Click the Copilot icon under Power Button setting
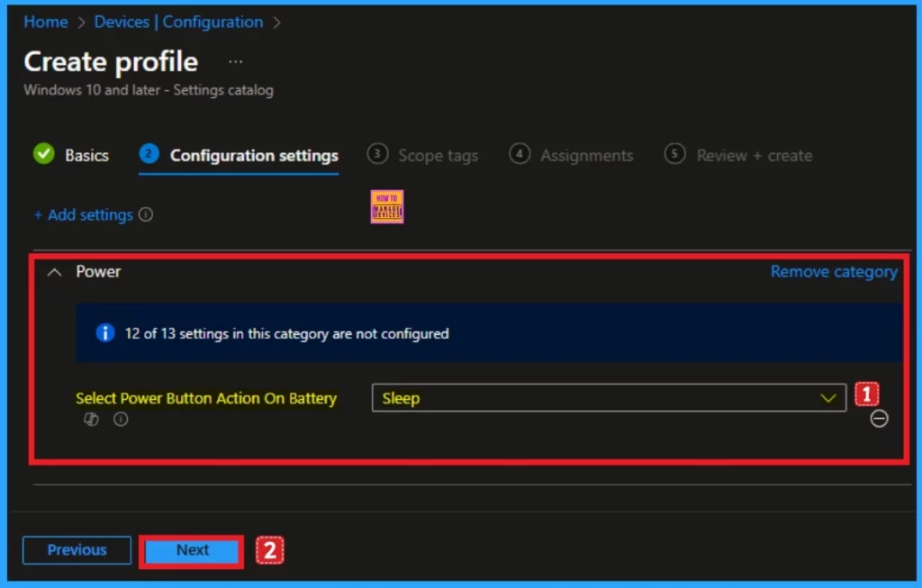The width and height of the screenshot is (922, 588). tap(91, 420)
